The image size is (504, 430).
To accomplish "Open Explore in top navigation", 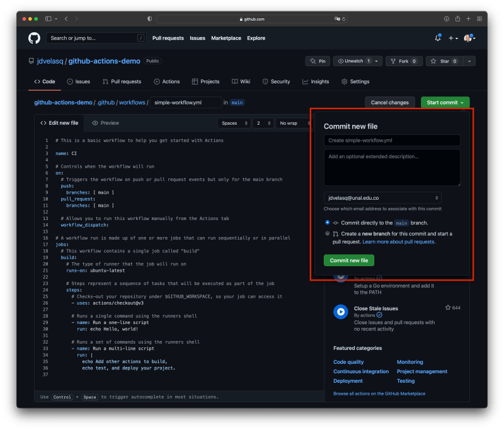I will click(256, 38).
